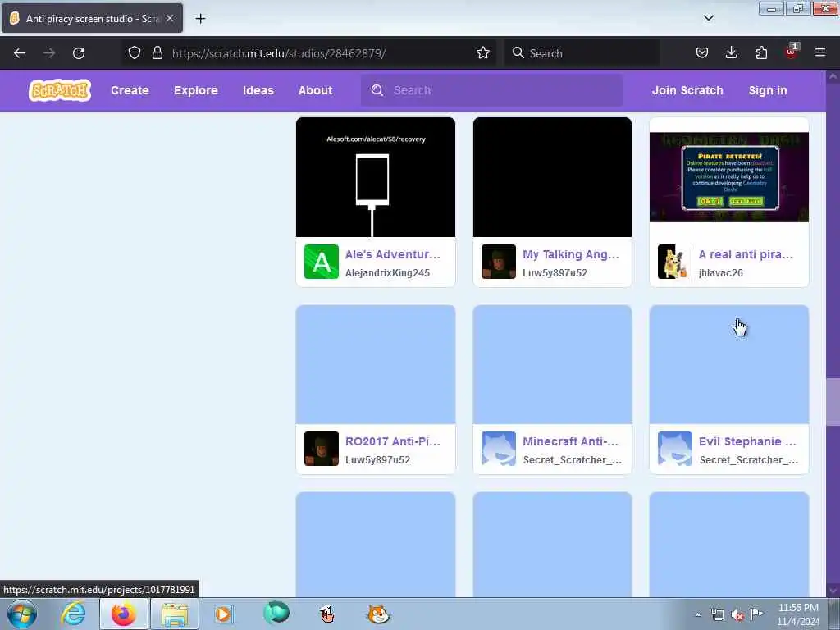Click Join Scratch link
Image resolution: width=840 pixels, height=630 pixels.
(x=687, y=90)
